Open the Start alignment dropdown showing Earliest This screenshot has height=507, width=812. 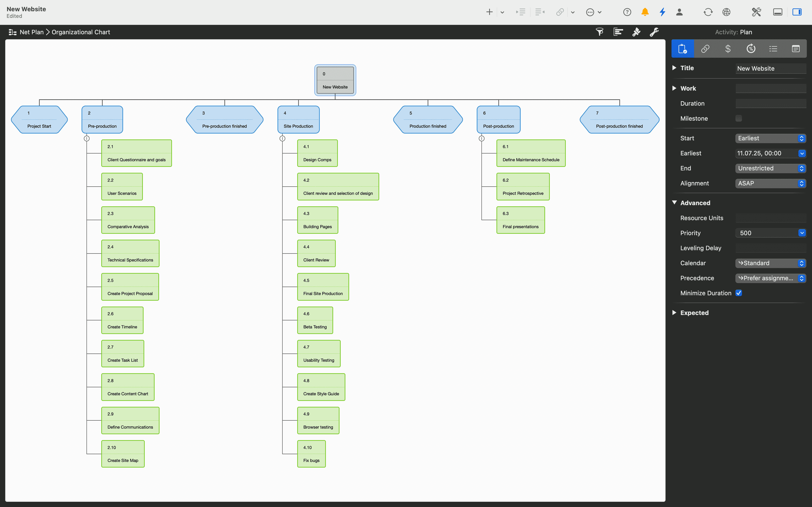tap(802, 138)
